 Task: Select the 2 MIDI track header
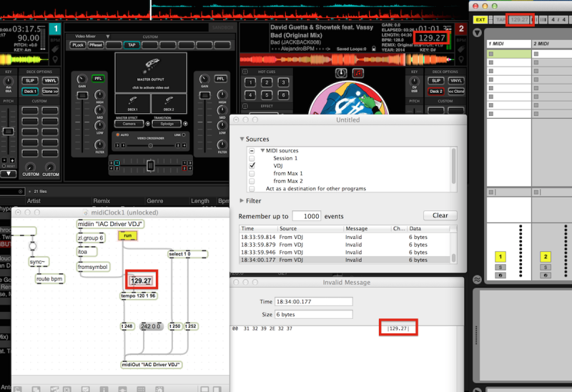(551, 44)
